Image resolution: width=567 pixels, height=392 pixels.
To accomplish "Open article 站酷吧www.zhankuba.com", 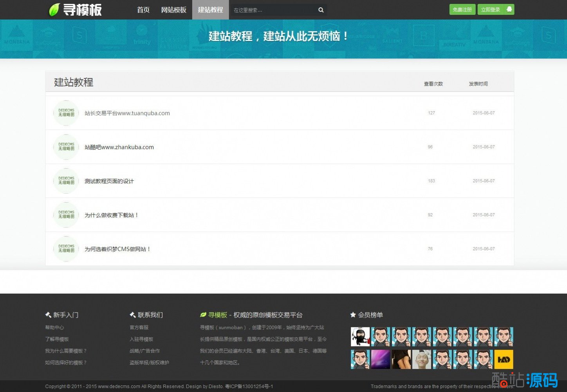I will [119, 147].
